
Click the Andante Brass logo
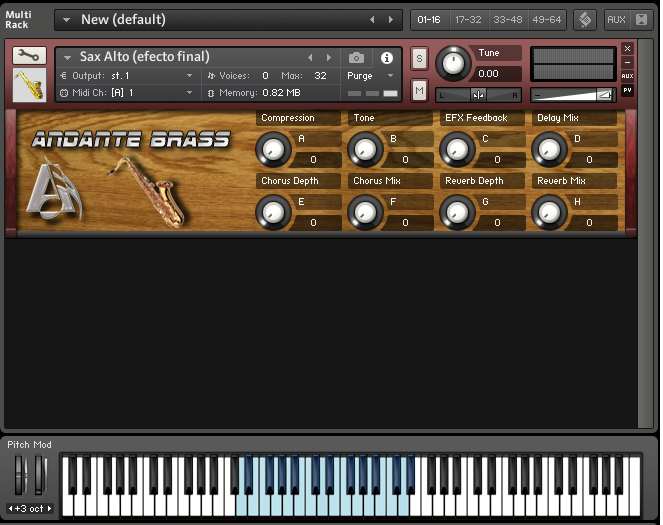click(131, 140)
